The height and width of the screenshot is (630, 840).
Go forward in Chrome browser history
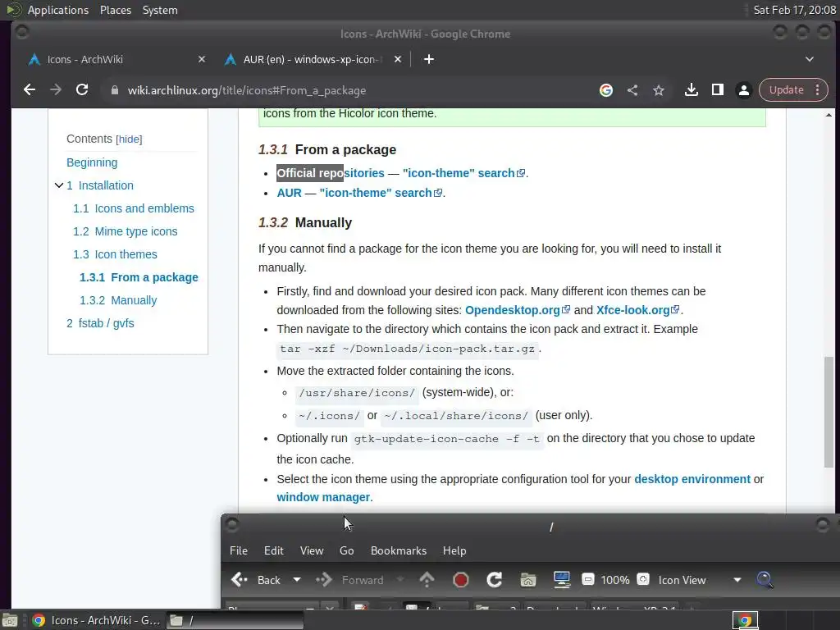pos(56,90)
